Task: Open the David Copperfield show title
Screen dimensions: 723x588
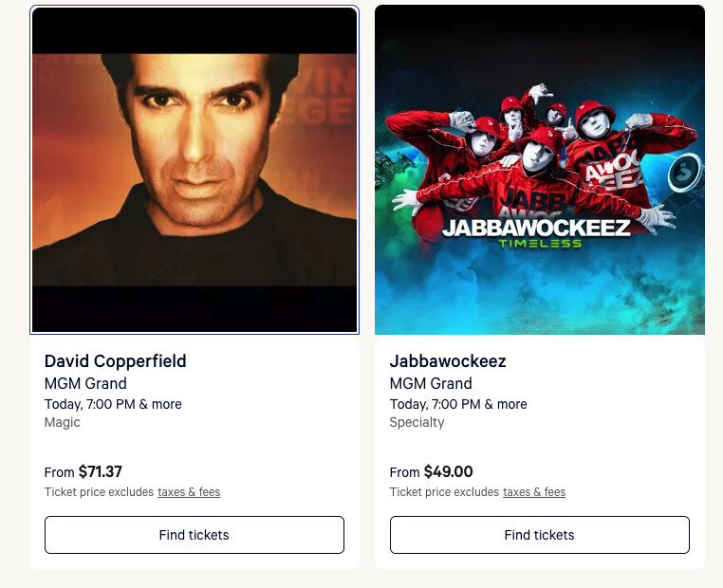Action: [116, 361]
